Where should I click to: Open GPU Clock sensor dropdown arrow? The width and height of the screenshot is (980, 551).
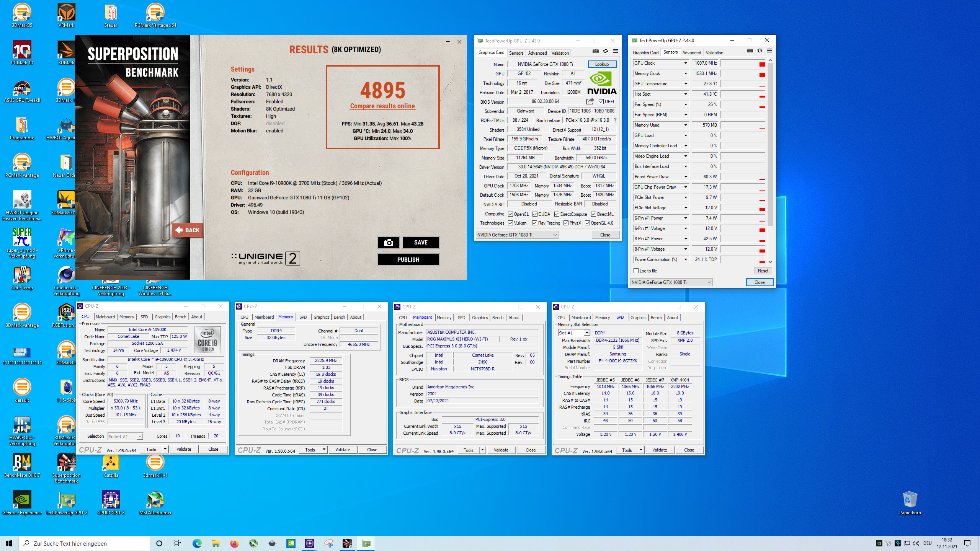[x=686, y=63]
